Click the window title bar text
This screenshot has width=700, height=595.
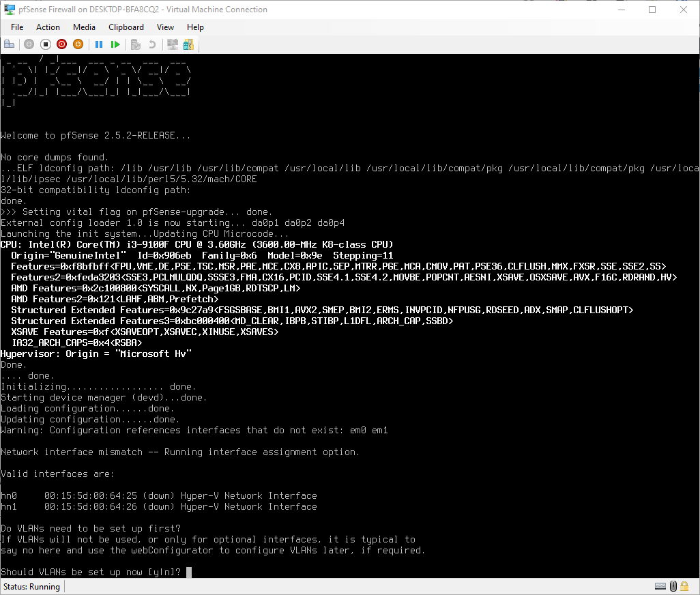[x=143, y=10]
